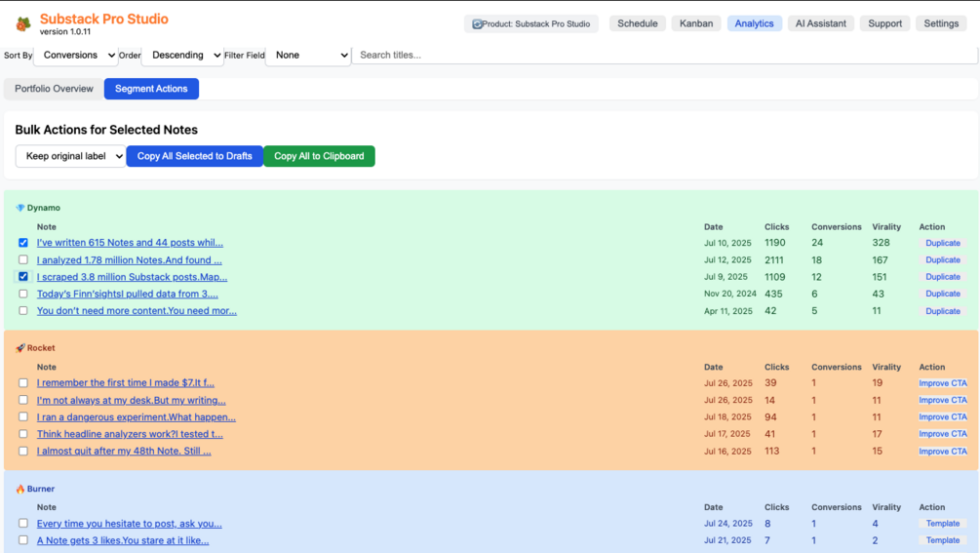Click the Rocket segment icon
Image resolution: width=980 pixels, height=553 pixels.
pyautogui.click(x=20, y=348)
